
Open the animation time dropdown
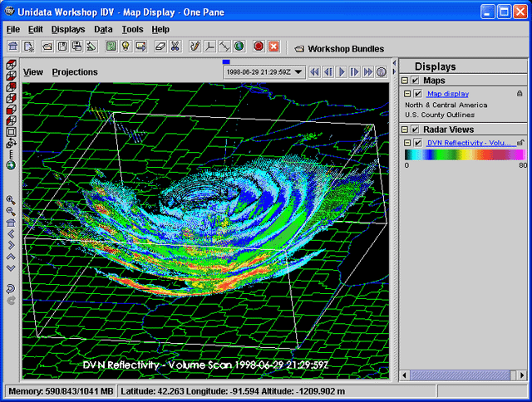pos(300,72)
